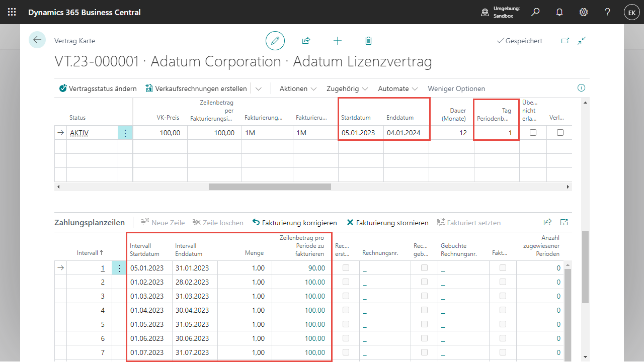Click the cell 01.07.2023

(149, 352)
